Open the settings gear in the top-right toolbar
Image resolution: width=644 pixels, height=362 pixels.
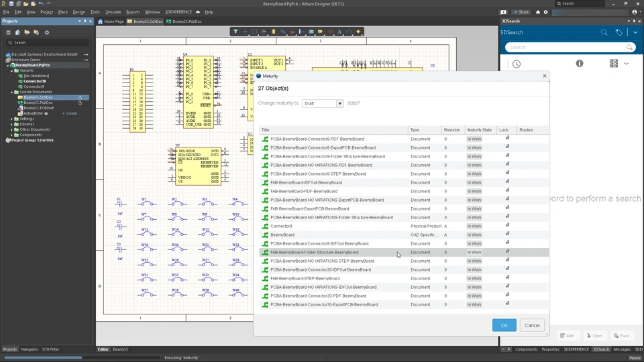545,12
